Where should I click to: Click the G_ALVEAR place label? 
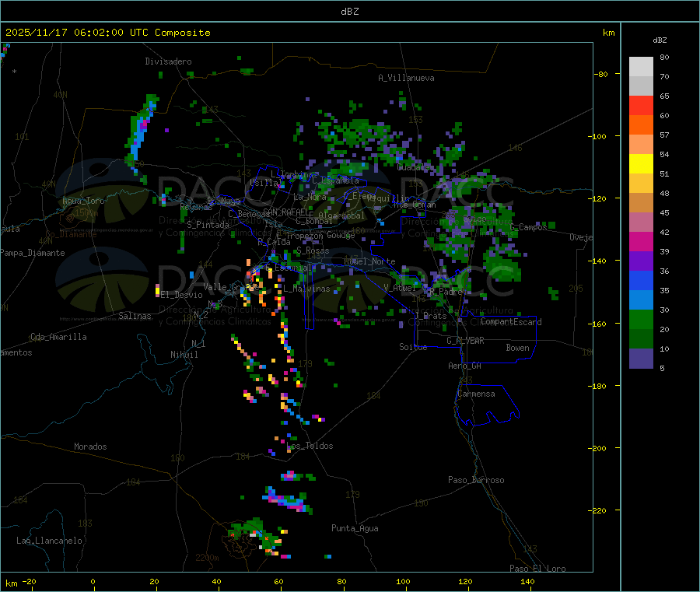click(465, 341)
